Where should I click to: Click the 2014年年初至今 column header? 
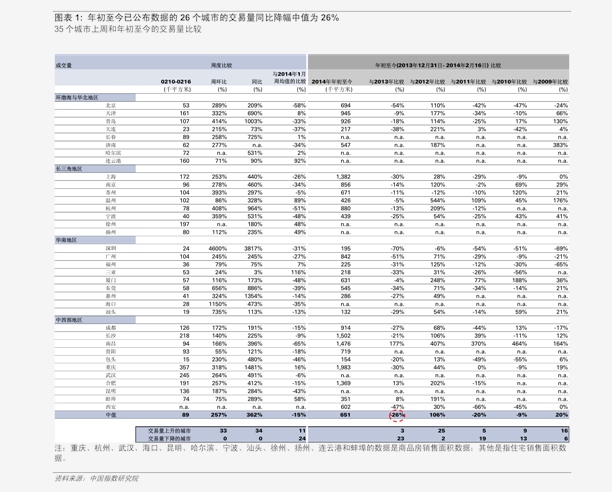(x=332, y=82)
